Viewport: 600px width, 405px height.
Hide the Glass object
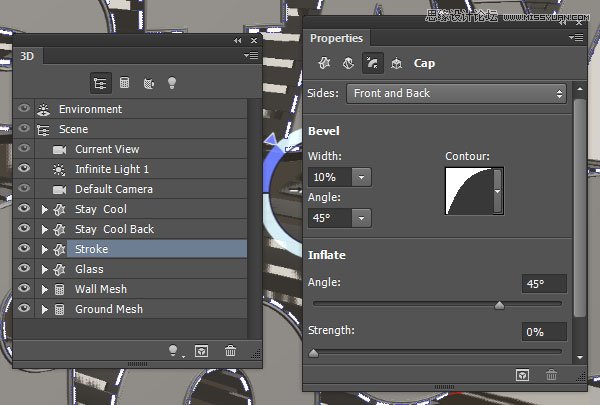coord(24,268)
